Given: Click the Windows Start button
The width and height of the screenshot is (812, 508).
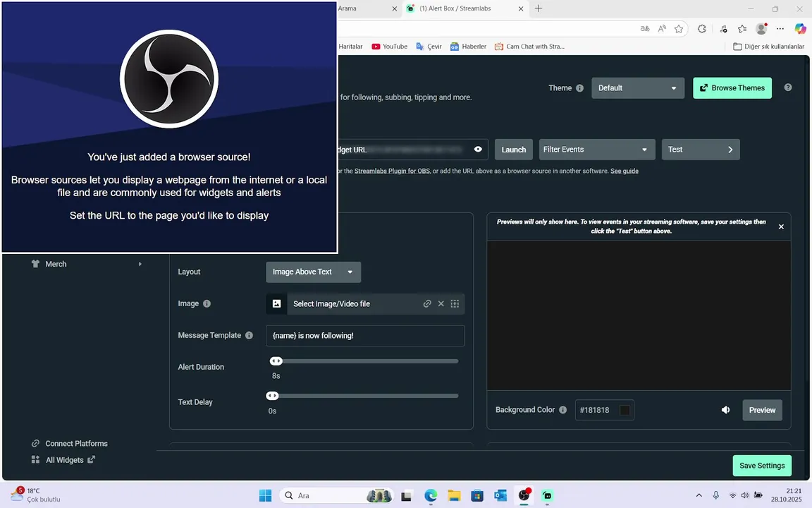Looking at the screenshot, I should point(265,495).
